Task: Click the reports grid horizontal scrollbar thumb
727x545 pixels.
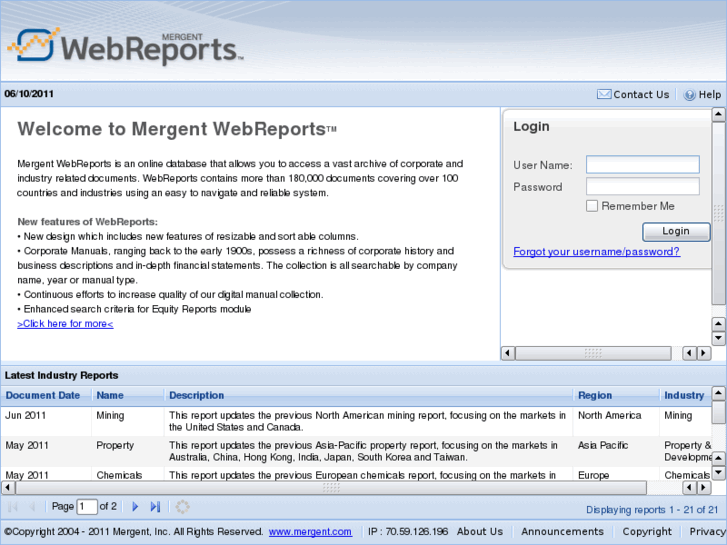Action: 331,487
